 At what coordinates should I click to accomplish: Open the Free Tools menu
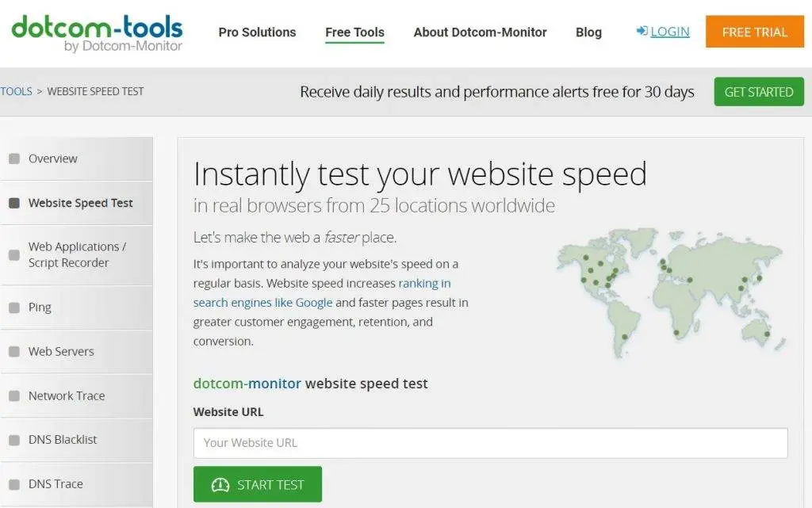(354, 32)
